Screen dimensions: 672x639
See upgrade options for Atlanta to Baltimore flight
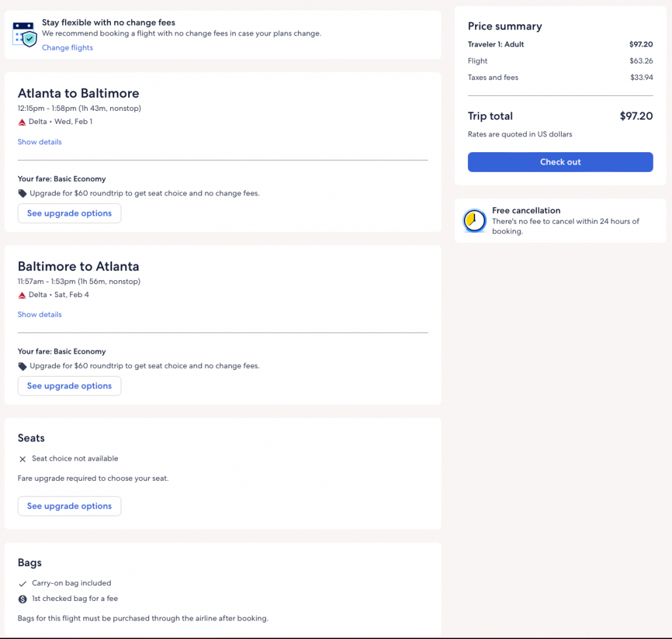point(69,213)
